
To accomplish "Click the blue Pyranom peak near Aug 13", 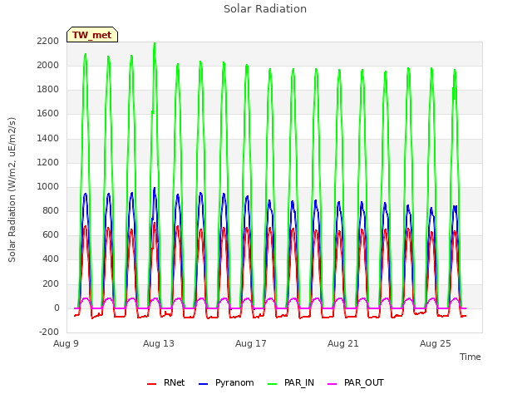I will pyautogui.click(x=155, y=189).
